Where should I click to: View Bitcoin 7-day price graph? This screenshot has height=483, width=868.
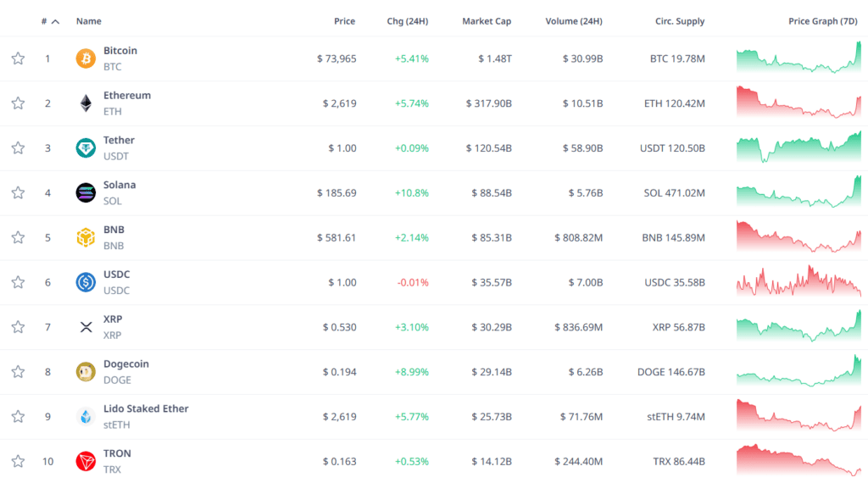(798, 58)
